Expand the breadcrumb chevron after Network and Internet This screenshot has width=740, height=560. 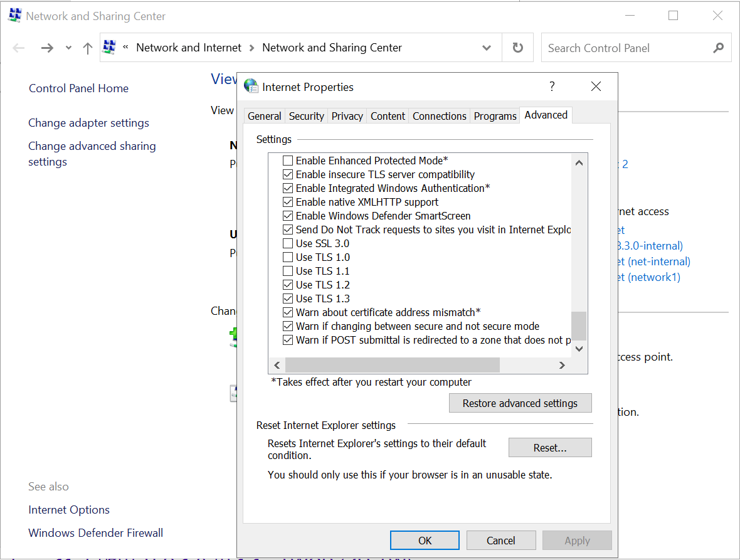[x=251, y=48]
